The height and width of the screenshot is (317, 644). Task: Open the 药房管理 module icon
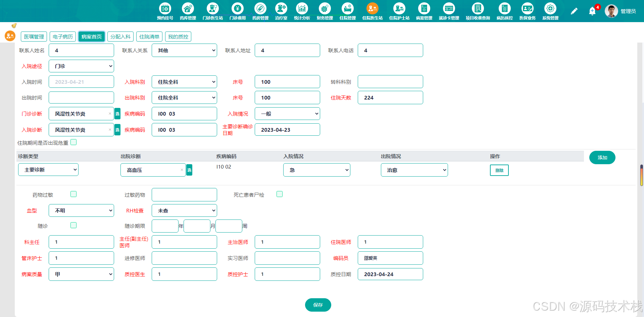(260, 8)
